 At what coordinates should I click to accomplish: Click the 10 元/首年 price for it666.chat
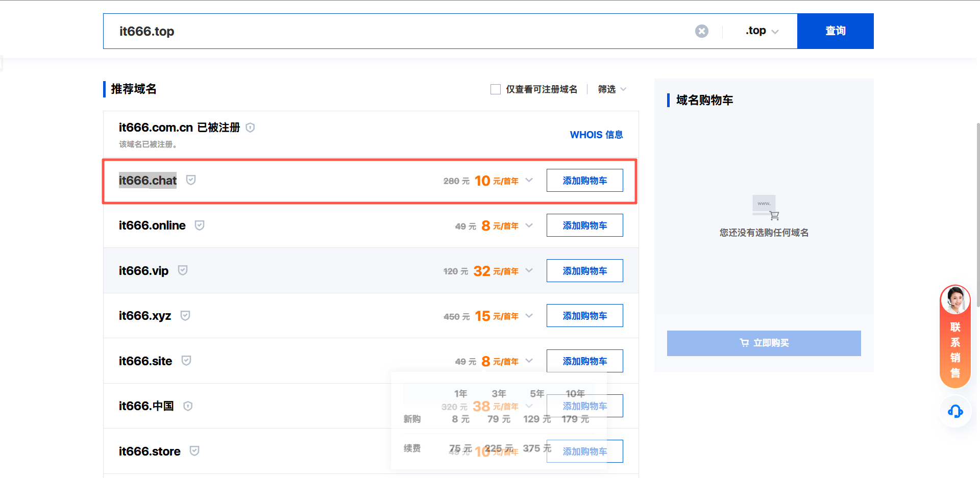click(496, 181)
